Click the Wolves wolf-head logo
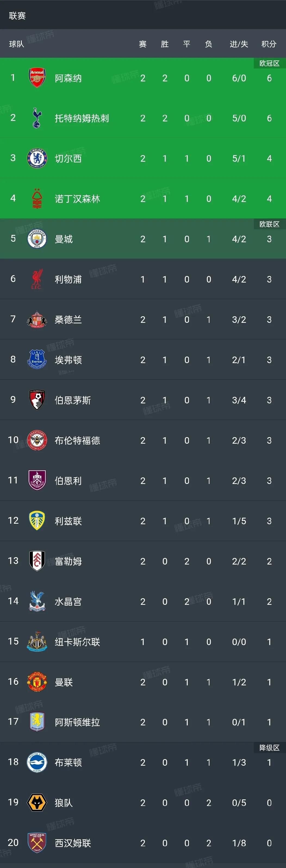Screen dimensions: 286x868 [x=37, y=802]
